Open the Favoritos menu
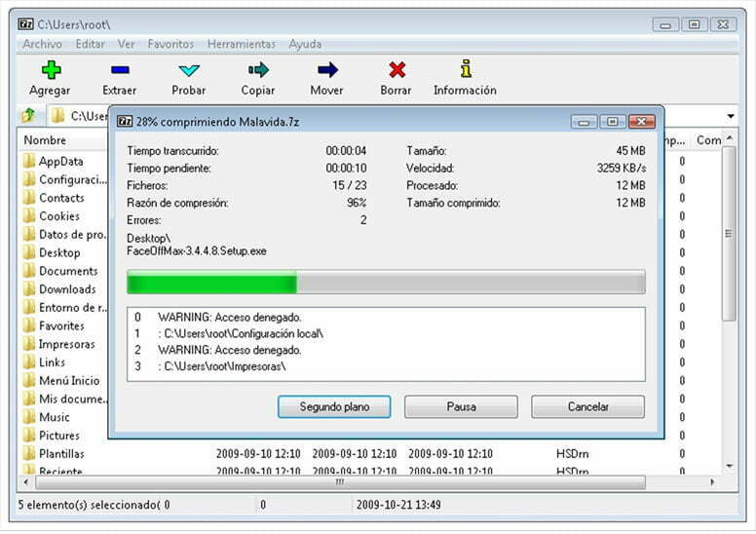756x534 pixels. click(x=170, y=44)
